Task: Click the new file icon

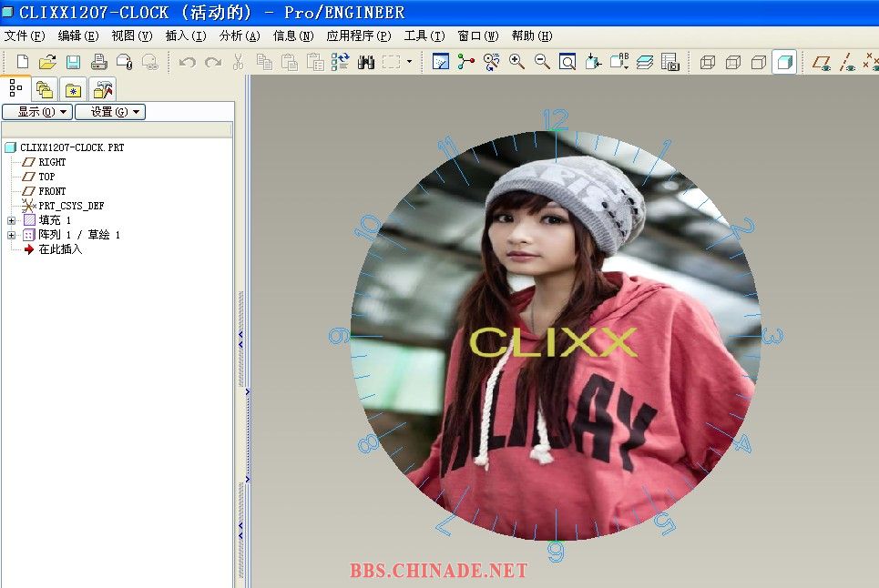Action: tap(23, 62)
